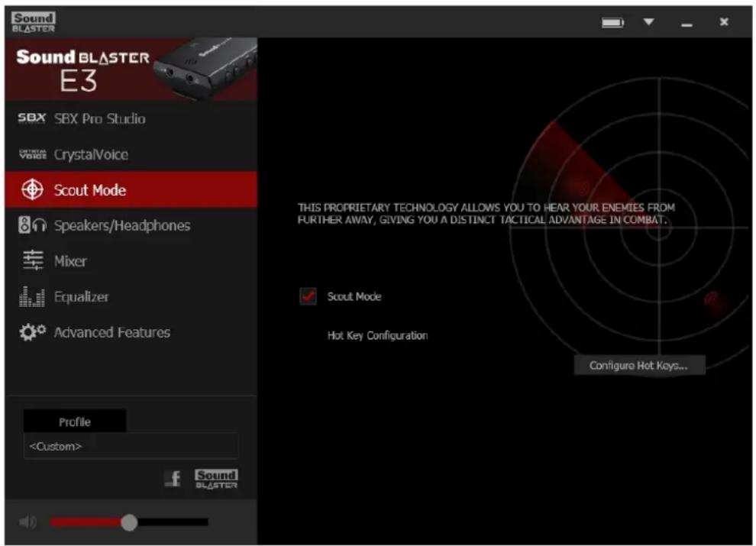Open Speakers/Headphones settings
Image resolution: width=756 pixels, height=546 pixels.
point(131,225)
